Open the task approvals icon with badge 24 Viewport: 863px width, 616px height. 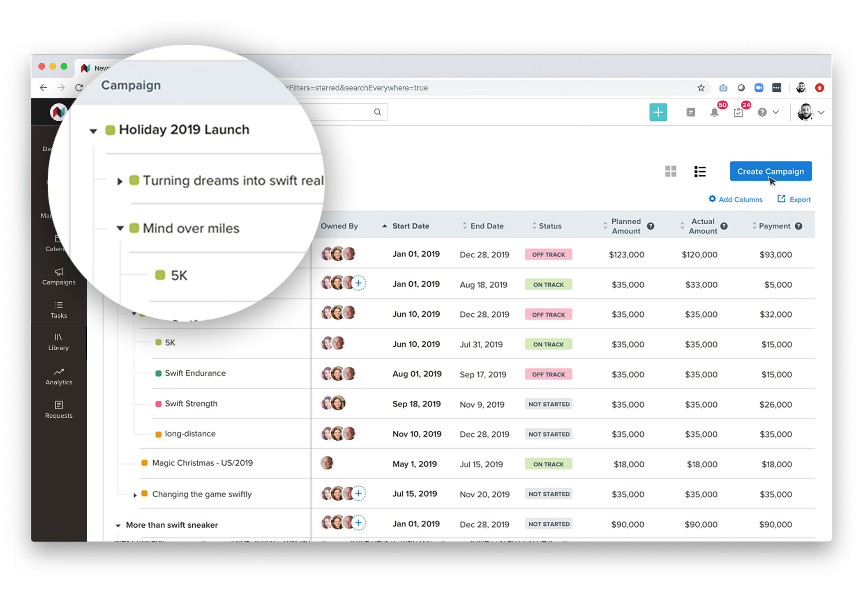738,113
